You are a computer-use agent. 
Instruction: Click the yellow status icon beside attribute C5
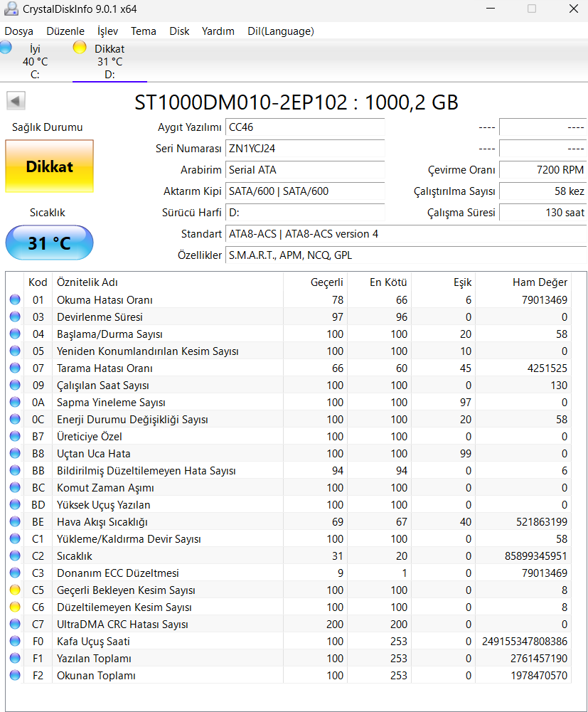(x=15, y=590)
